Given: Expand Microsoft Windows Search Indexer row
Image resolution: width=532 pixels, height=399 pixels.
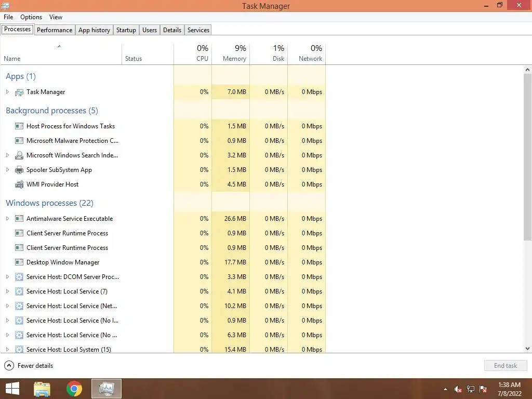Looking at the screenshot, I should point(7,155).
